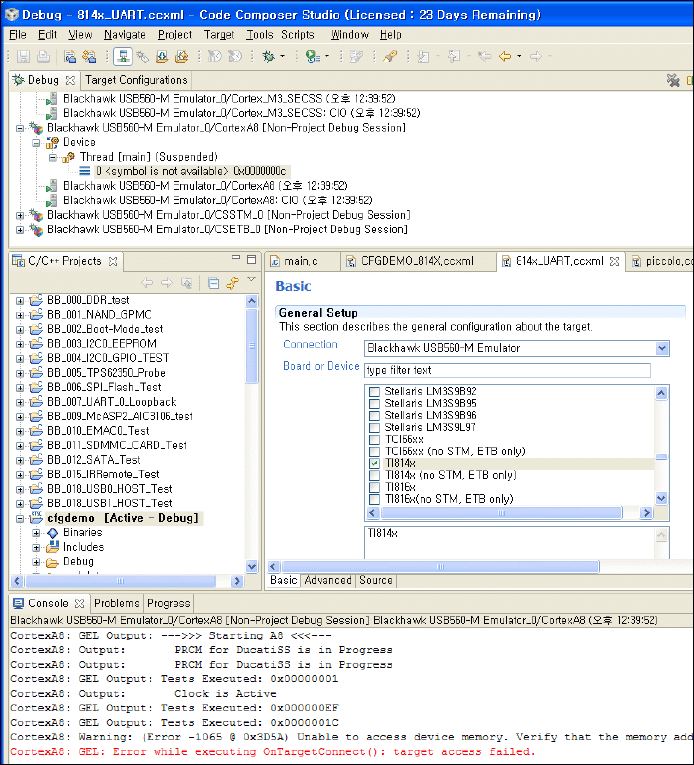Click the pin/wand toolbar icon
The height and width of the screenshot is (765, 694).
pyautogui.click(x=389, y=57)
